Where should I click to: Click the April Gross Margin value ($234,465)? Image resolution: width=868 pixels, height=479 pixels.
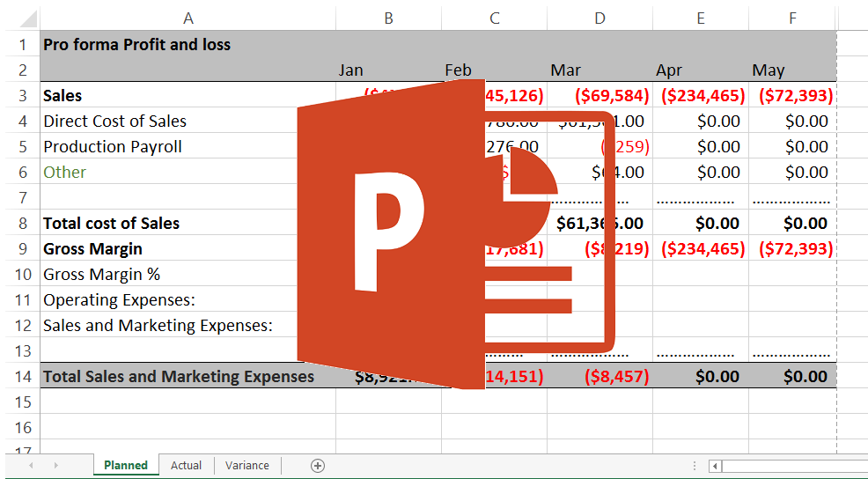(x=702, y=249)
